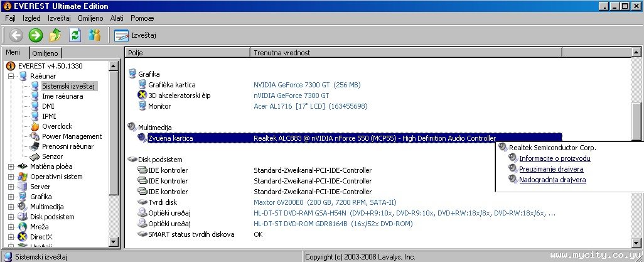Screen dimensions: 644x262
Task: Select Sistemski izveštaj in the tree
Action: click(68, 86)
